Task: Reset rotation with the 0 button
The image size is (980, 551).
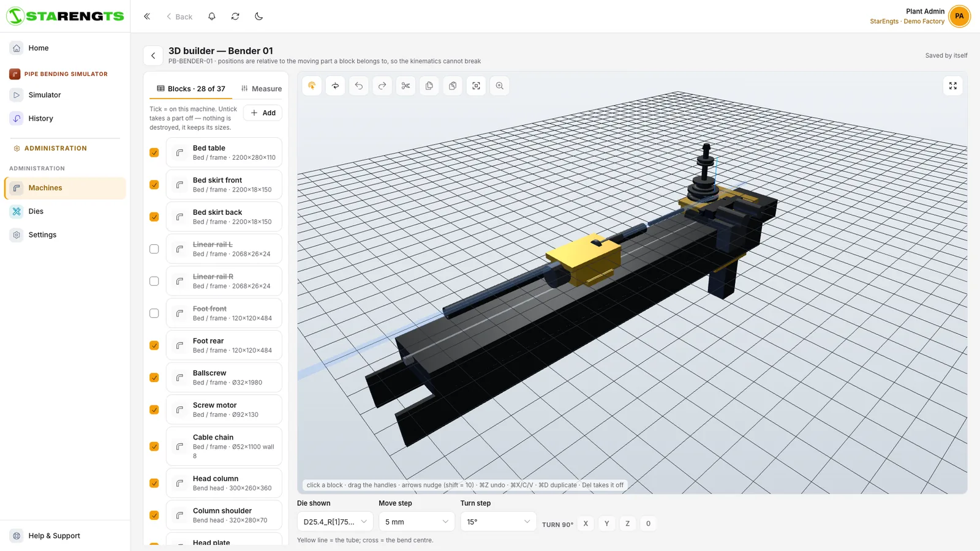Action: click(x=648, y=523)
